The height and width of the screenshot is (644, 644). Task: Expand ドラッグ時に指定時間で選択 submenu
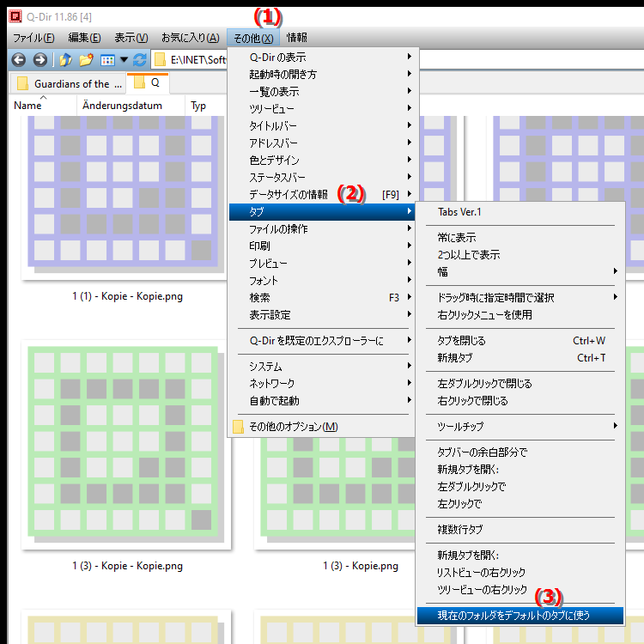click(520, 298)
